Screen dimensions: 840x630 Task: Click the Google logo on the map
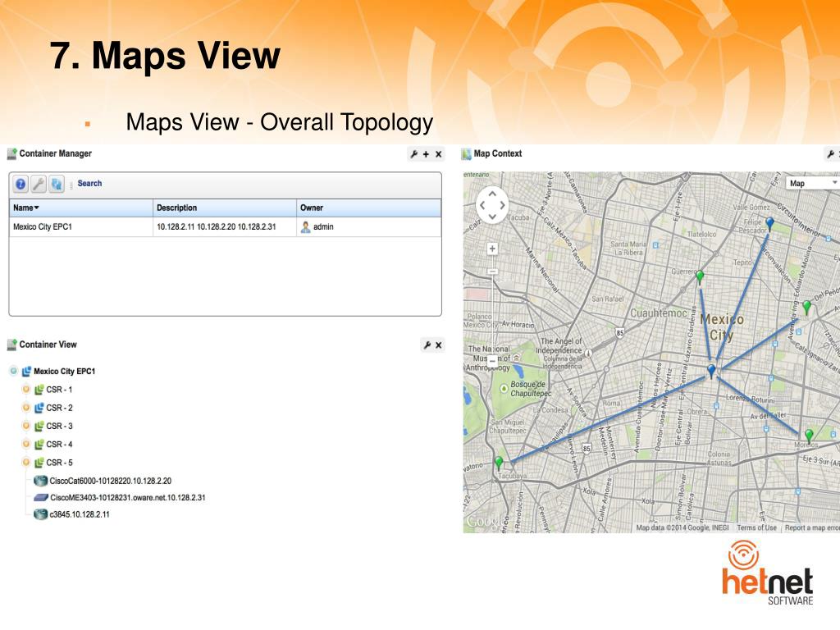click(486, 521)
